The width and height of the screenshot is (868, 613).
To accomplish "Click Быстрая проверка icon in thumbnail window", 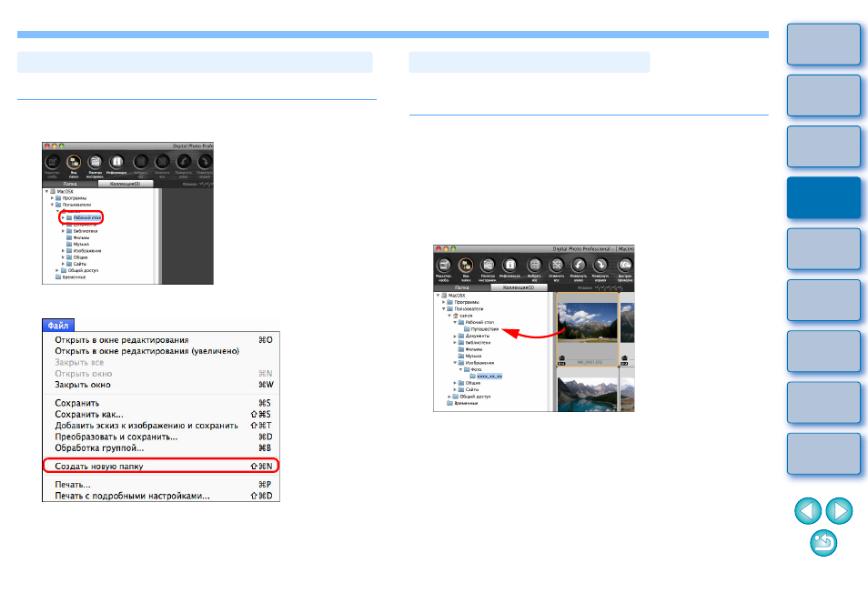I will pos(625,266).
